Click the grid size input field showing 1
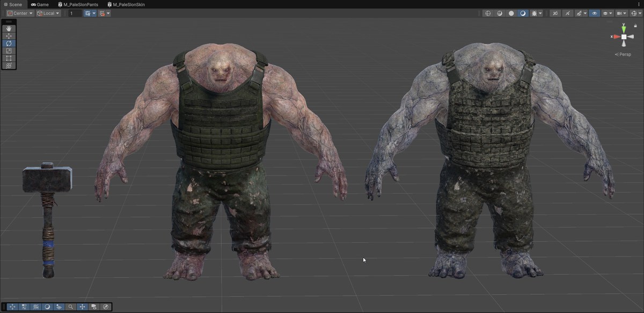 click(x=75, y=13)
